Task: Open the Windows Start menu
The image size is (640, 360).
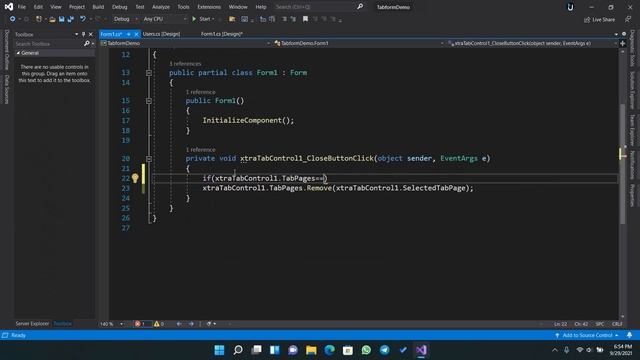Action: click(x=219, y=350)
